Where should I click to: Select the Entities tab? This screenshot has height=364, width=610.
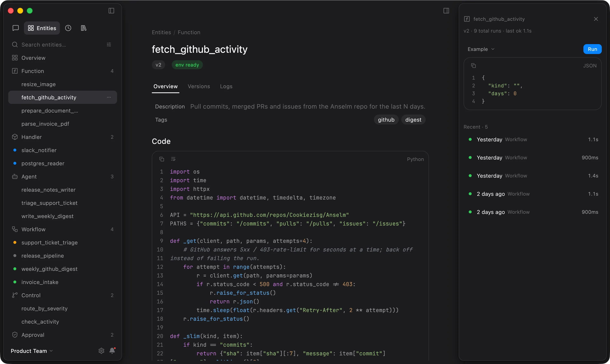[42, 28]
